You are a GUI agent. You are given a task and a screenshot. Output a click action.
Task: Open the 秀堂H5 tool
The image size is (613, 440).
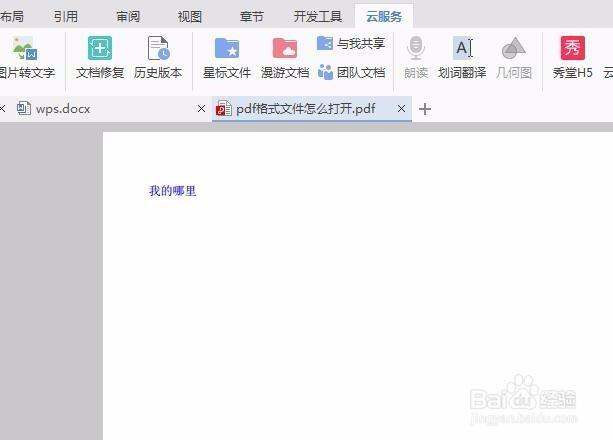pyautogui.click(x=572, y=50)
